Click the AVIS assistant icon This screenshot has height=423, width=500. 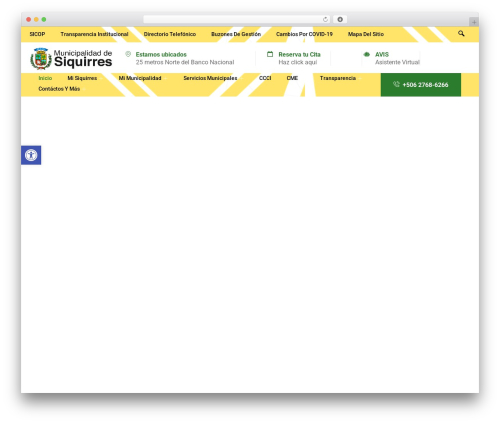coord(367,54)
